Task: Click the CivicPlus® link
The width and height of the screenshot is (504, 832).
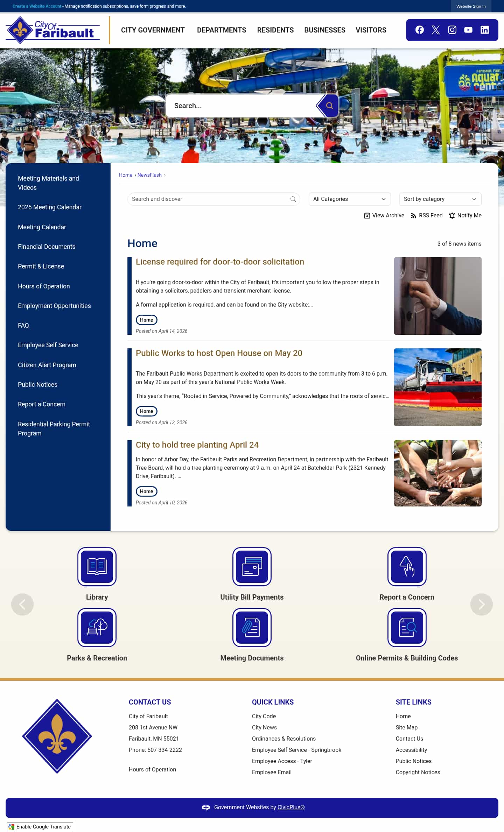Action: click(x=291, y=807)
